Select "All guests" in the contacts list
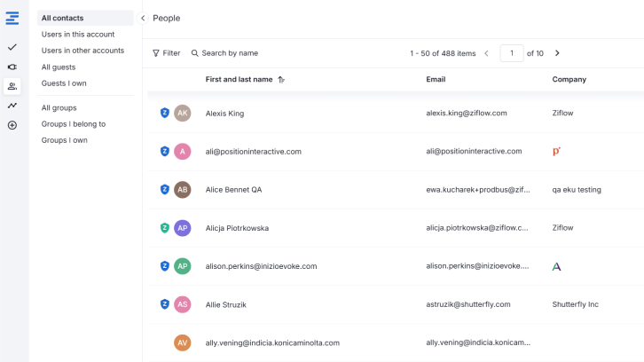The width and height of the screenshot is (644, 362). coord(59,67)
